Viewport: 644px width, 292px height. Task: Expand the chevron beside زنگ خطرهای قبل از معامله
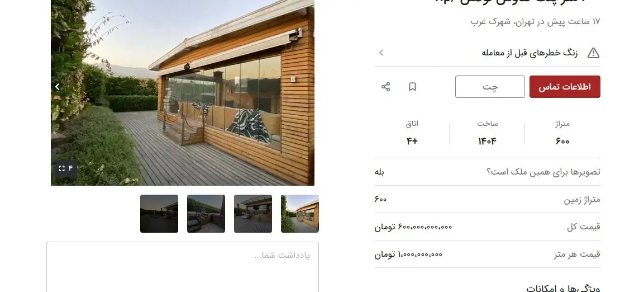tap(381, 53)
